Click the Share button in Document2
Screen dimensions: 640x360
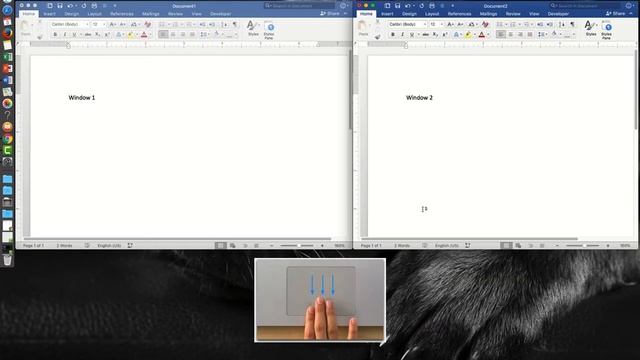[x=616, y=13]
